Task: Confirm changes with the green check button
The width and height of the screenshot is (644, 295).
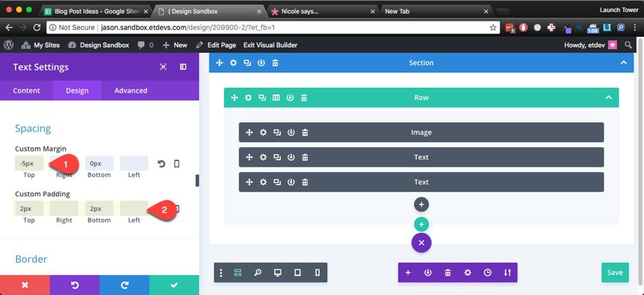Action: [x=174, y=285]
